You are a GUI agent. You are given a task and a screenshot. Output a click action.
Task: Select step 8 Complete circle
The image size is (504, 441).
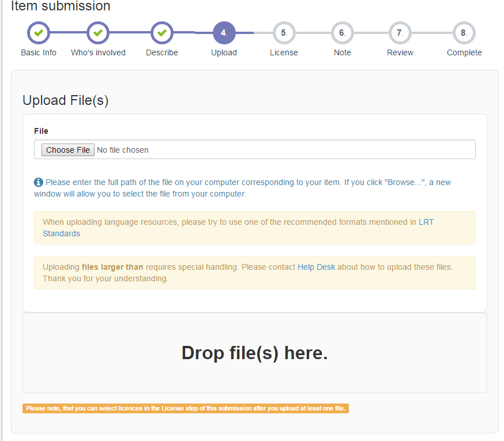(464, 33)
